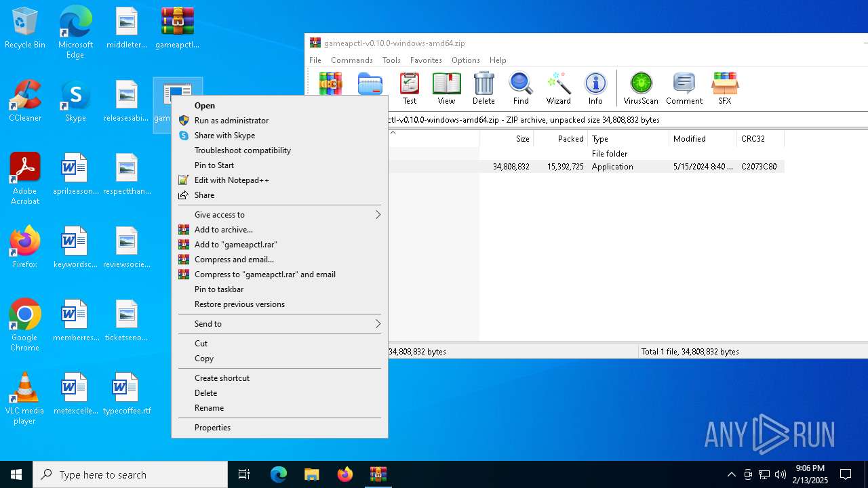This screenshot has width=868, height=488.
Task: Open the Commands menu in WinRAR
Action: 351,60
